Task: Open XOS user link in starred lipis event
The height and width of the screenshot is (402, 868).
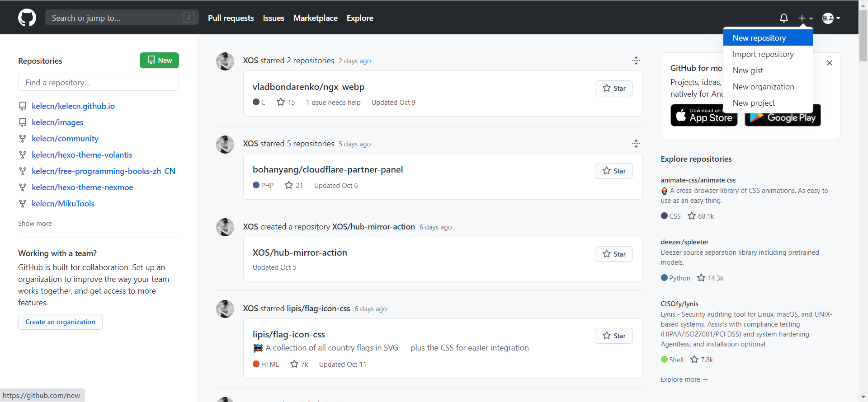Action: (250, 309)
